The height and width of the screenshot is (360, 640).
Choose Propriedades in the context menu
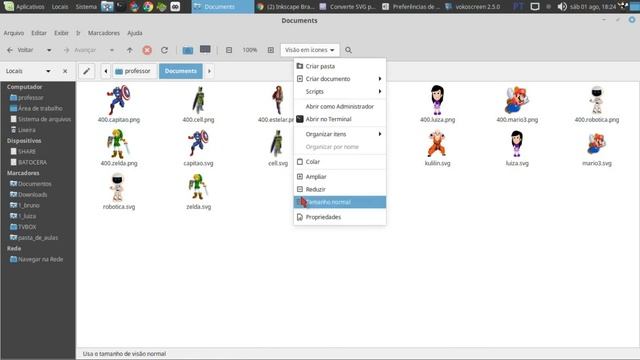pos(340,217)
